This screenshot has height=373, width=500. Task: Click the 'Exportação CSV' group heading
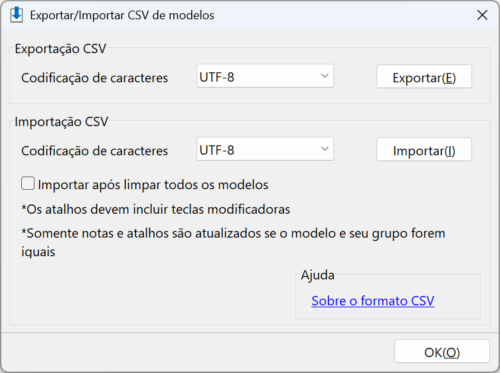[x=60, y=49]
